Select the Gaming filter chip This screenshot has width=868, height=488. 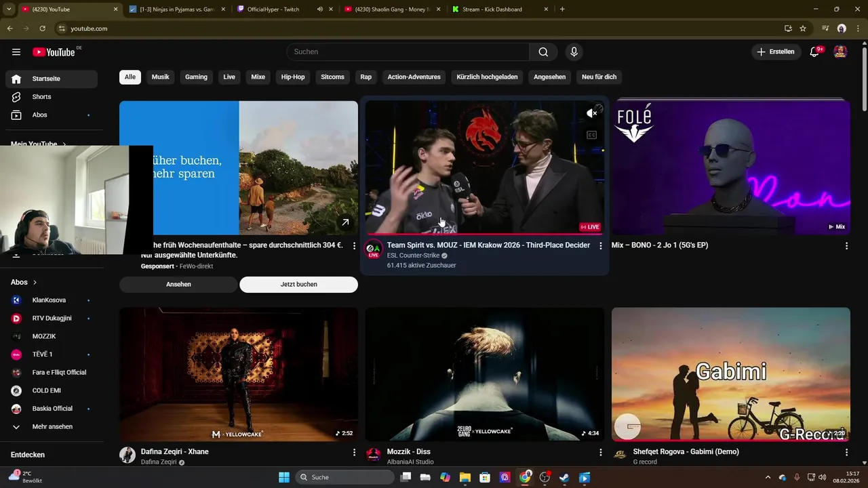click(197, 77)
